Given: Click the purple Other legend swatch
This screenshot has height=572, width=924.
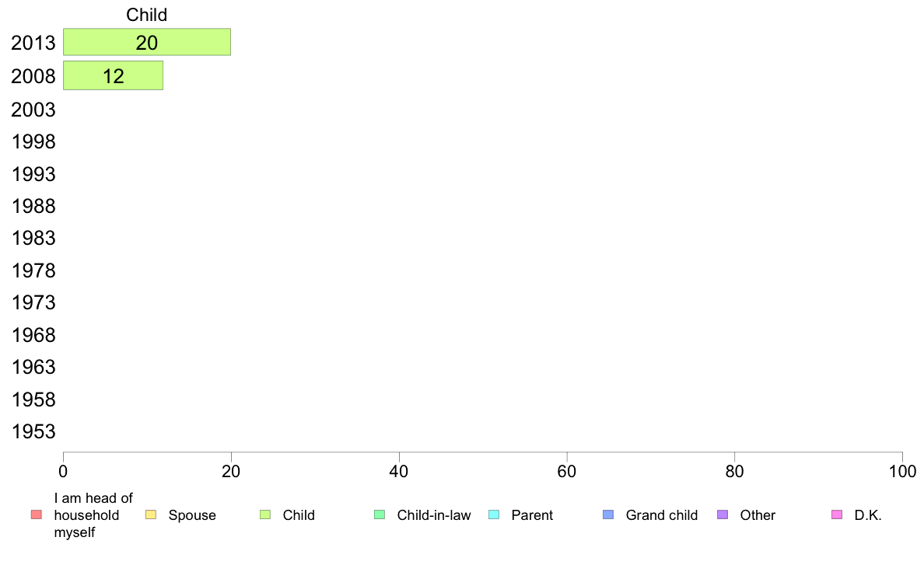Looking at the screenshot, I should (723, 514).
